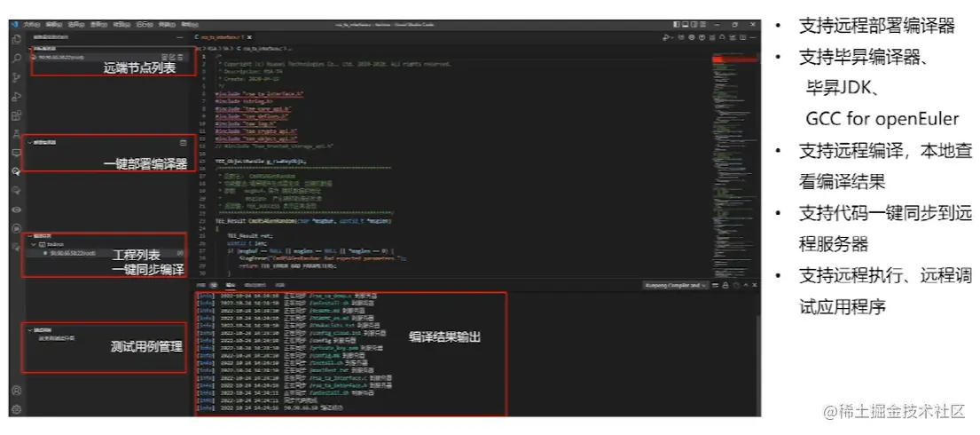The width and height of the screenshot is (980, 435).
Task: Open the 查看(V) menu
Action: (98, 25)
